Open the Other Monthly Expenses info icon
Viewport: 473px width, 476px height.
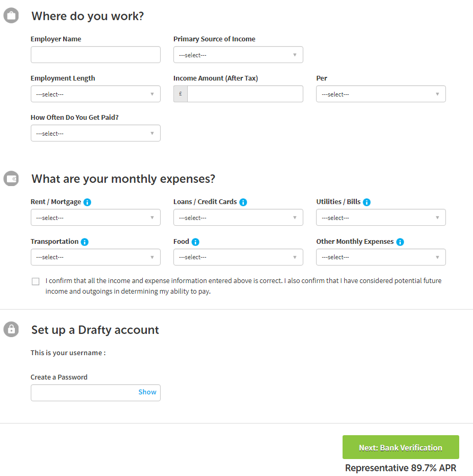pyautogui.click(x=400, y=242)
